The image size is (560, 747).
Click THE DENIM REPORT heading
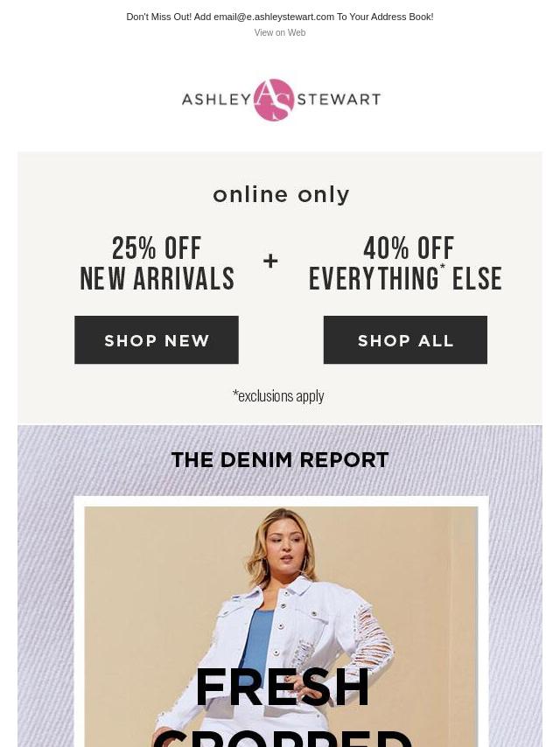[x=280, y=460]
